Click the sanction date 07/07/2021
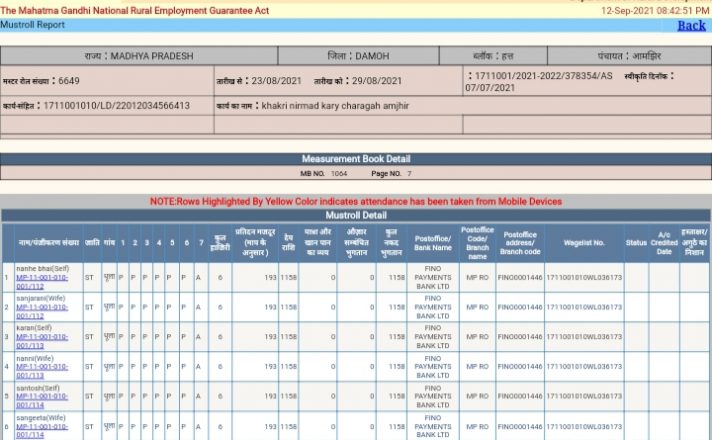712x440 pixels. [490, 88]
